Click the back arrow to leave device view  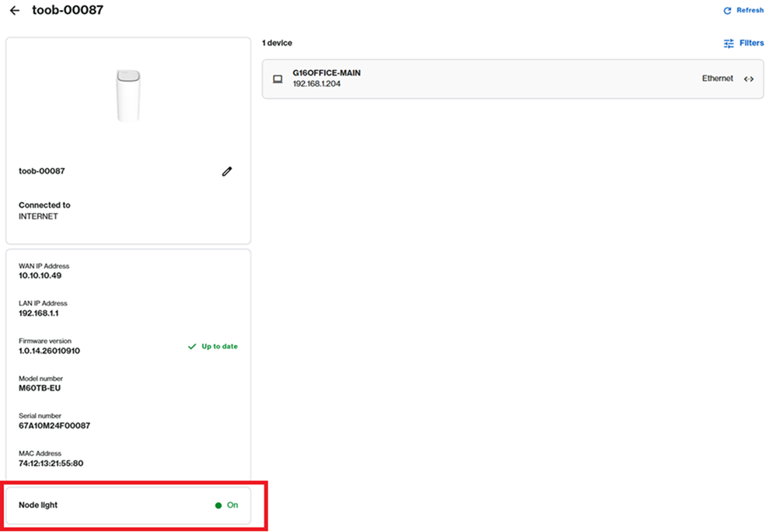pos(14,10)
